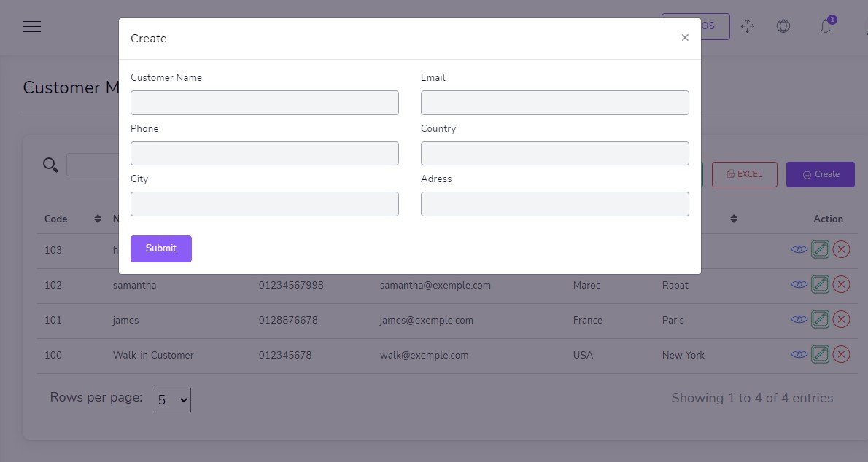Click the fullscreen arrows icon
Viewport: 868px width, 462px height.
click(747, 26)
